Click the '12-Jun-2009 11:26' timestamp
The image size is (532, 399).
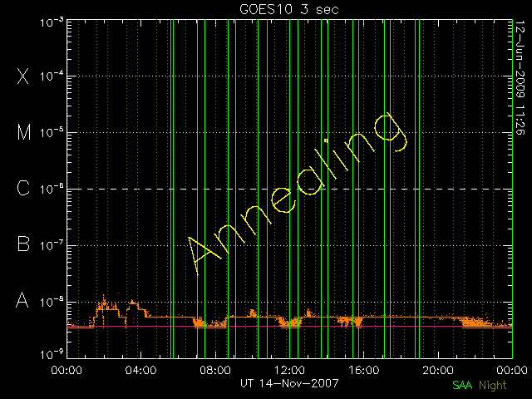[x=520, y=77]
